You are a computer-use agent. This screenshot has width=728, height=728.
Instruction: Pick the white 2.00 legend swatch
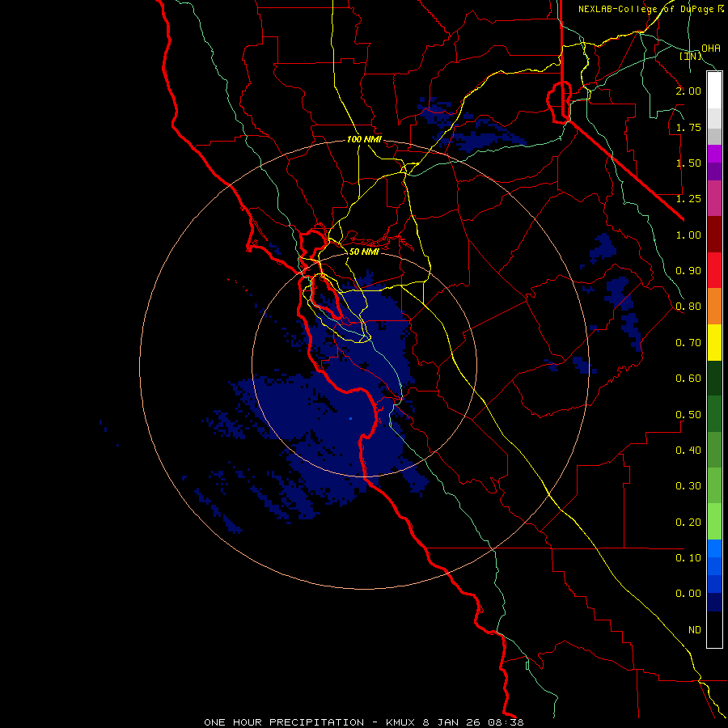point(714,91)
